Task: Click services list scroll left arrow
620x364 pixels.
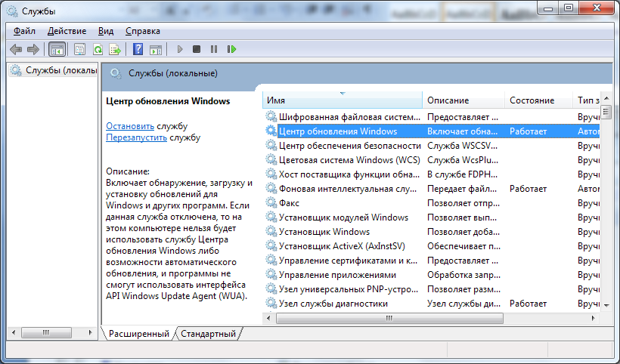Action: [x=269, y=318]
